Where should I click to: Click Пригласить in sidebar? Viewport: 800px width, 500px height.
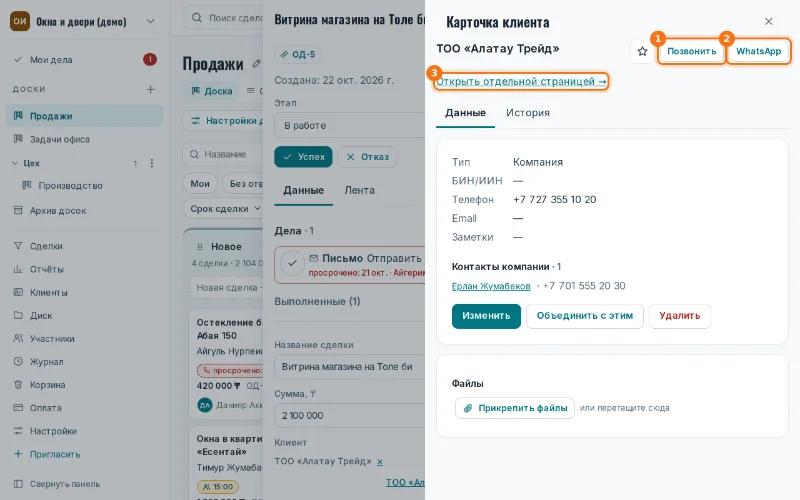[x=84, y=454]
